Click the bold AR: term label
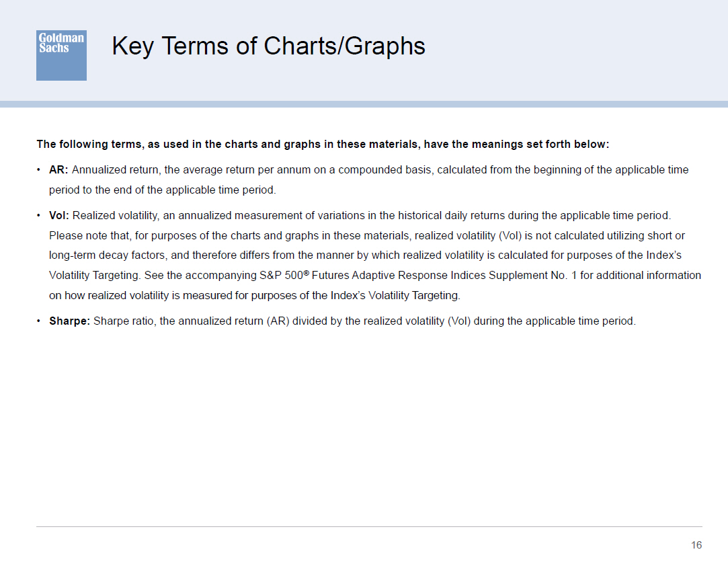This screenshot has width=728, height=562. click(58, 170)
